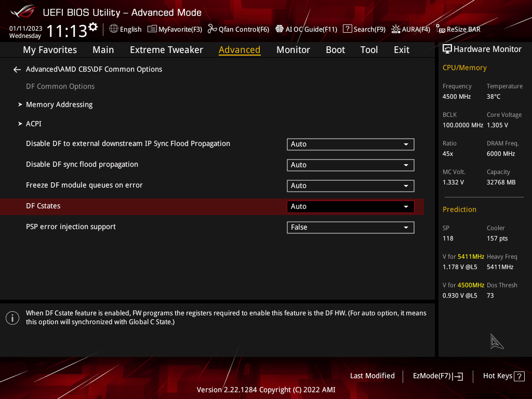Click the BCLK 100.0000 MHz value
This screenshot has width=532, height=399.
tap(463, 125)
